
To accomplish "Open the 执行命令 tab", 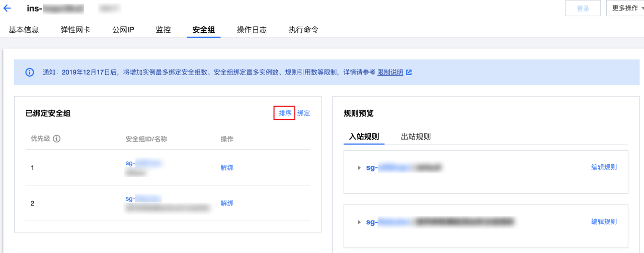I will coord(303,30).
